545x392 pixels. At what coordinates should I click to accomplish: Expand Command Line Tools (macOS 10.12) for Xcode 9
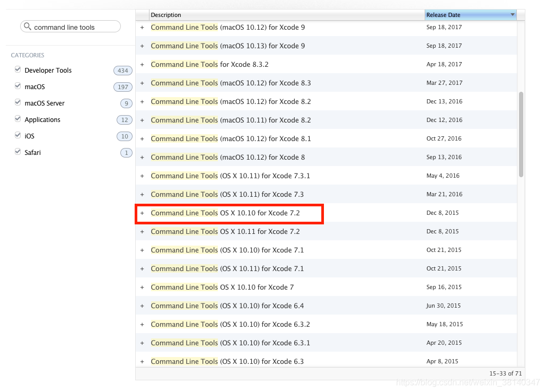(x=142, y=28)
